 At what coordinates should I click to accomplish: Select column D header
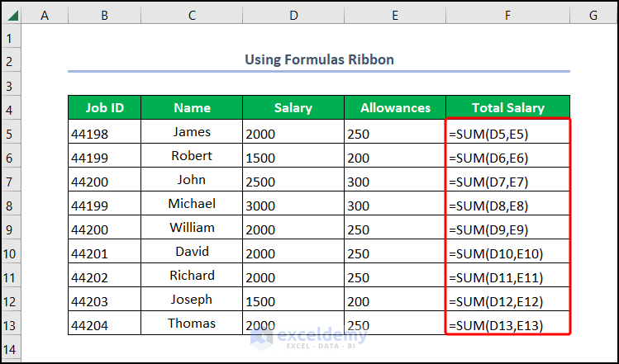(293, 14)
